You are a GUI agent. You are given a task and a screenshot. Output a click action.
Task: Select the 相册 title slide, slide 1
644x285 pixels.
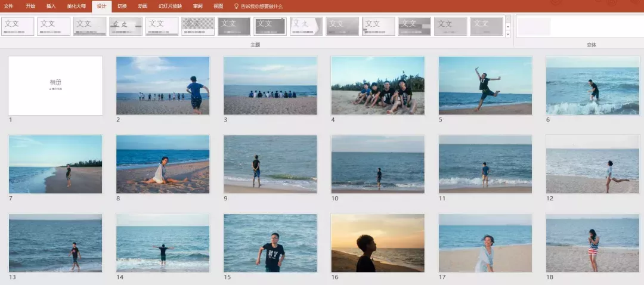[55, 86]
